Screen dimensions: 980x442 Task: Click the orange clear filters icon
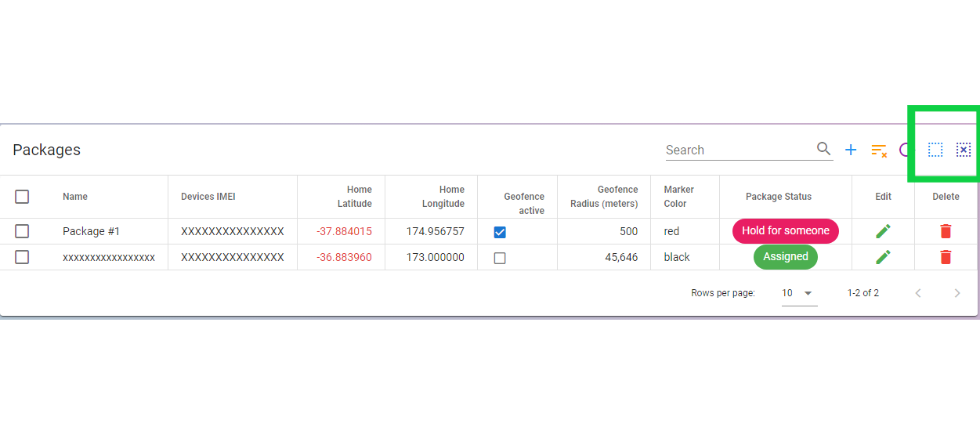(x=879, y=150)
